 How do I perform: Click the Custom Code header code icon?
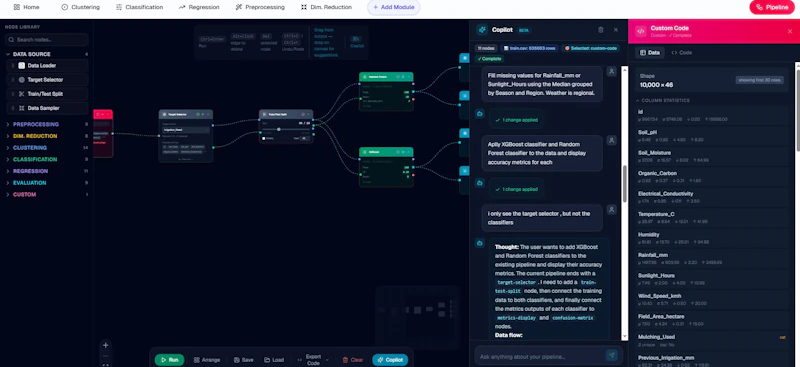[x=640, y=31]
